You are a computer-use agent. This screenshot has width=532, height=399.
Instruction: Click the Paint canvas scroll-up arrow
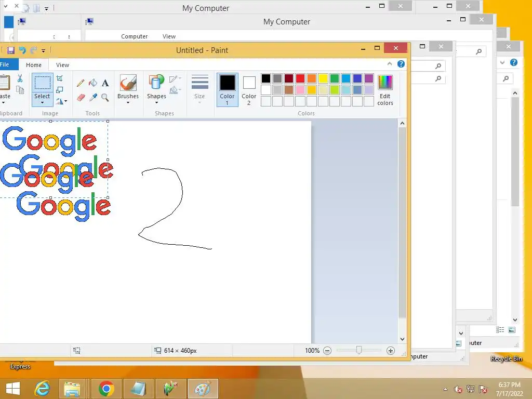click(403, 124)
